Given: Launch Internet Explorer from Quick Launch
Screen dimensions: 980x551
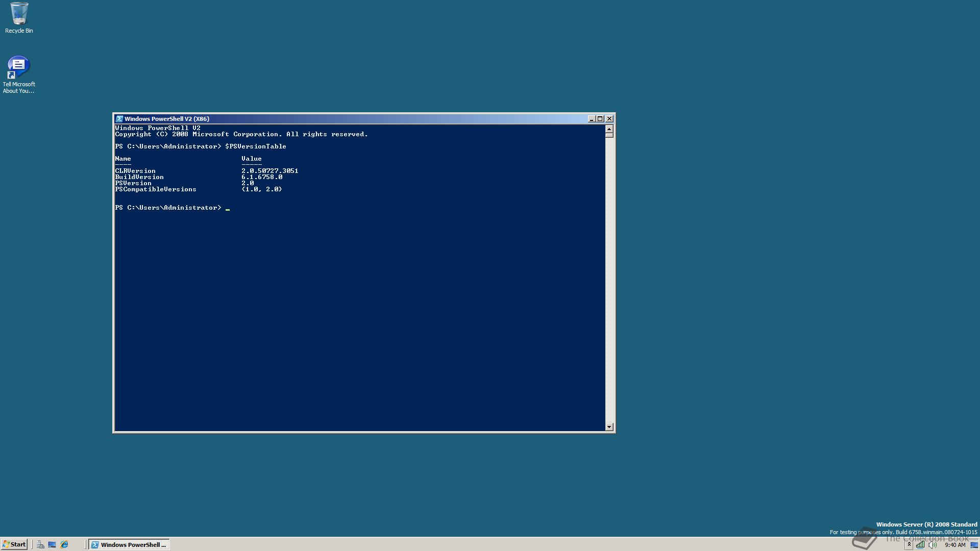Looking at the screenshot, I should 64,544.
